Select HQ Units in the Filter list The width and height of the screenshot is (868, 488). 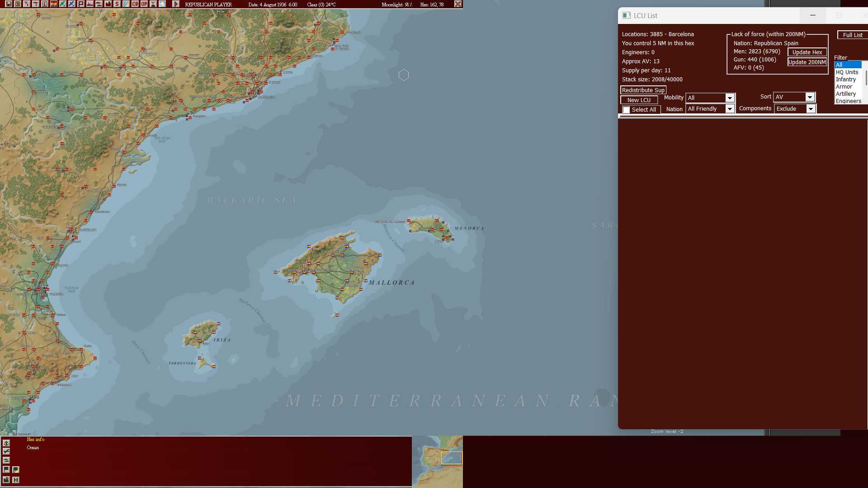[x=847, y=72]
